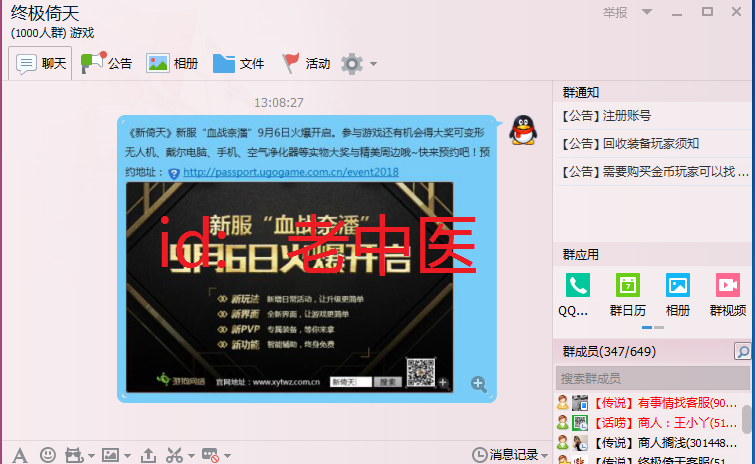Expand the dropdown next to settings gear
This screenshot has width=755, height=464.
373,64
